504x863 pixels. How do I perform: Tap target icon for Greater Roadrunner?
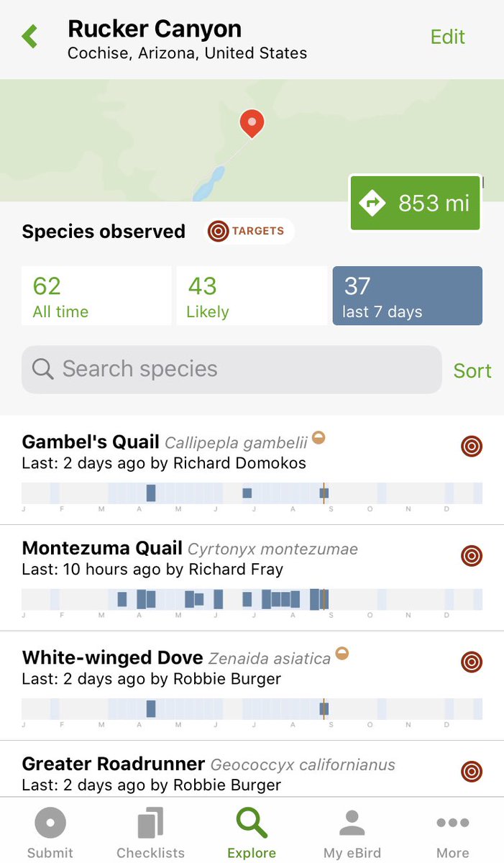[472, 772]
